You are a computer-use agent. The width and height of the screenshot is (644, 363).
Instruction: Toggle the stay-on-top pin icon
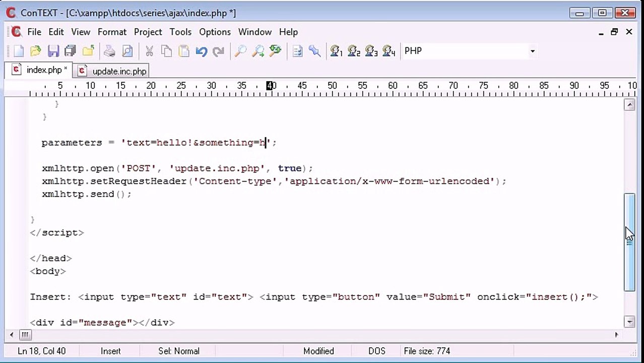click(315, 51)
